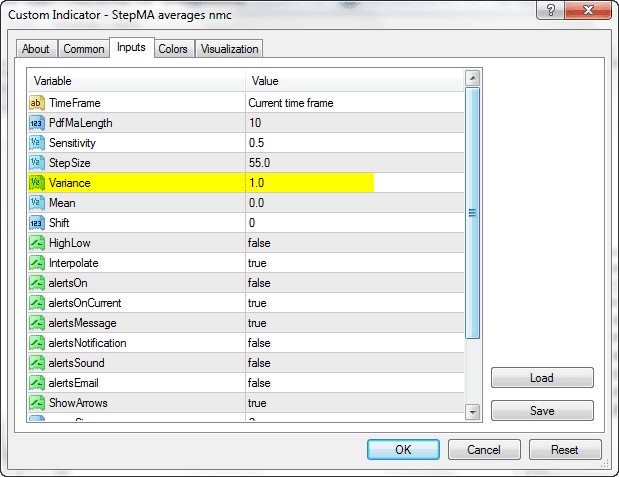This screenshot has height=477, width=619.
Task: Reset inputs with the Reset button
Action: tap(565, 449)
